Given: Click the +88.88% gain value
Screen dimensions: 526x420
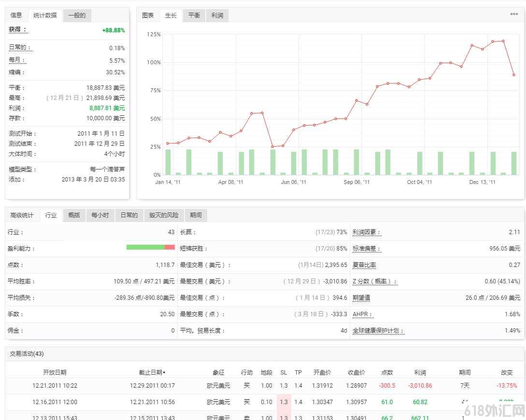Looking at the screenshot, I should click(x=114, y=30).
